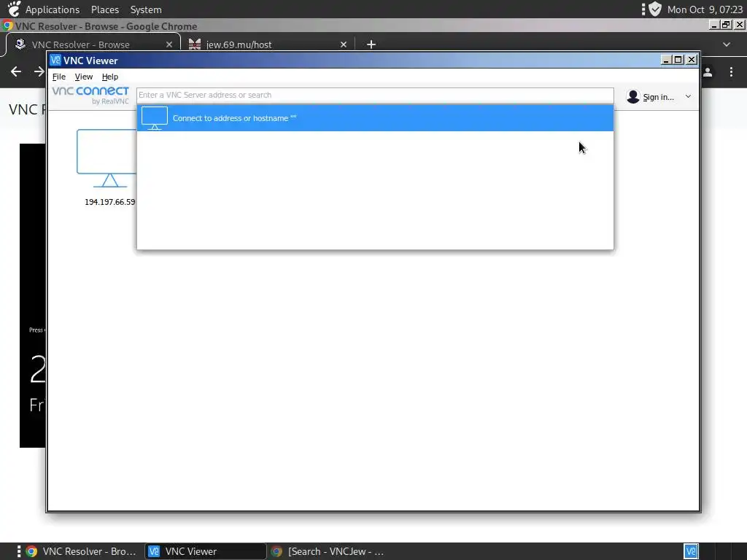Open the File menu in VNC Viewer
747x560 pixels.
pos(58,77)
